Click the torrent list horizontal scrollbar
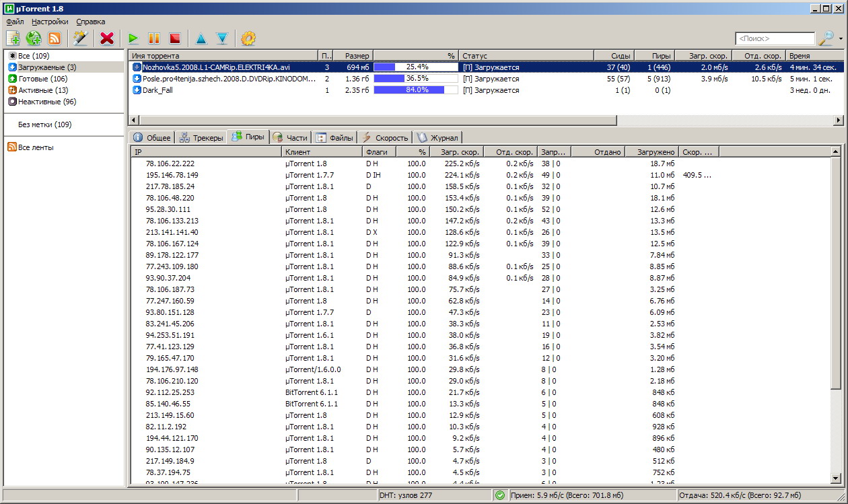The height and width of the screenshot is (504, 848). (x=378, y=120)
